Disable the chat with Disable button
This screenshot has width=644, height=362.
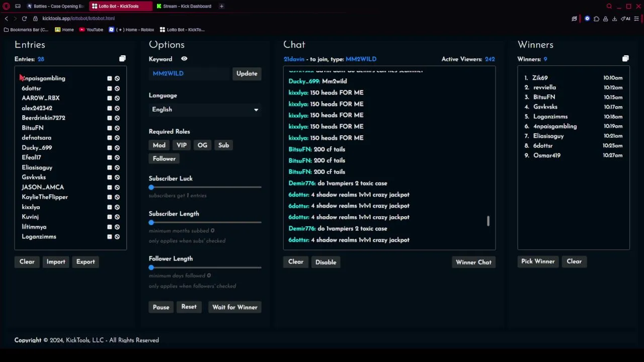click(x=326, y=262)
